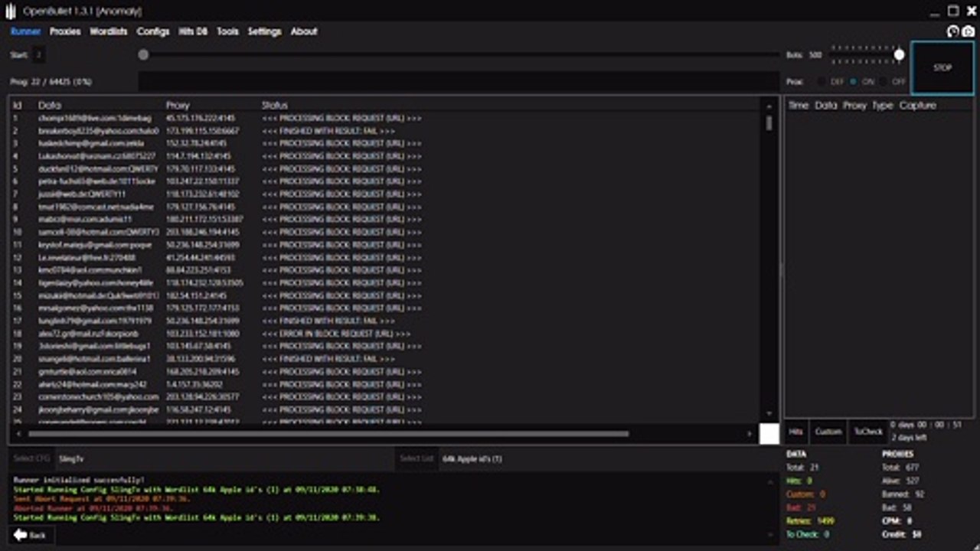
Task: Open the theme palette icon
Action: coord(953,31)
